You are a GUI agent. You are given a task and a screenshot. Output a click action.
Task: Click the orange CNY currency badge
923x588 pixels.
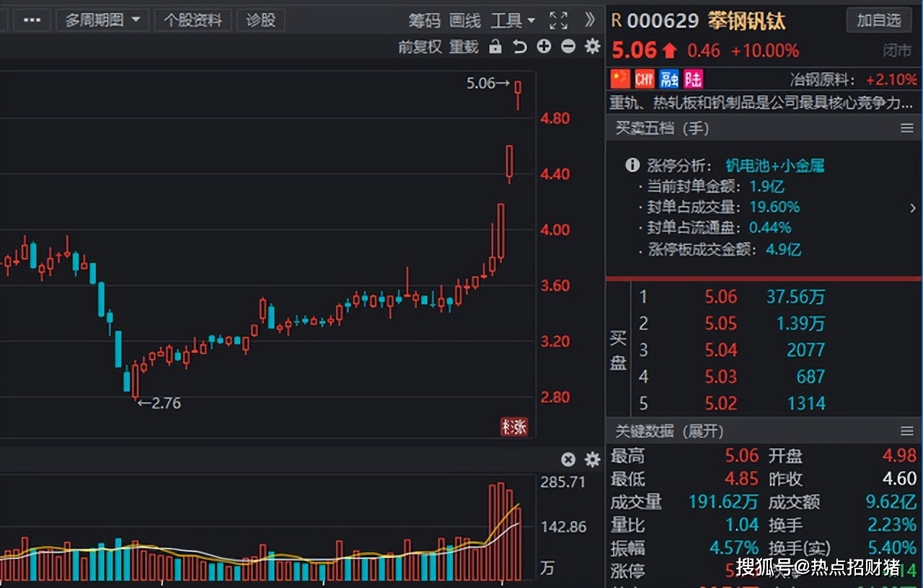[x=644, y=78]
